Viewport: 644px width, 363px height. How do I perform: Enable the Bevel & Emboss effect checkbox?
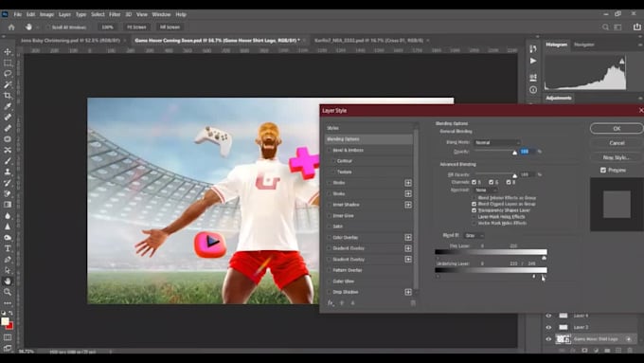click(x=329, y=150)
